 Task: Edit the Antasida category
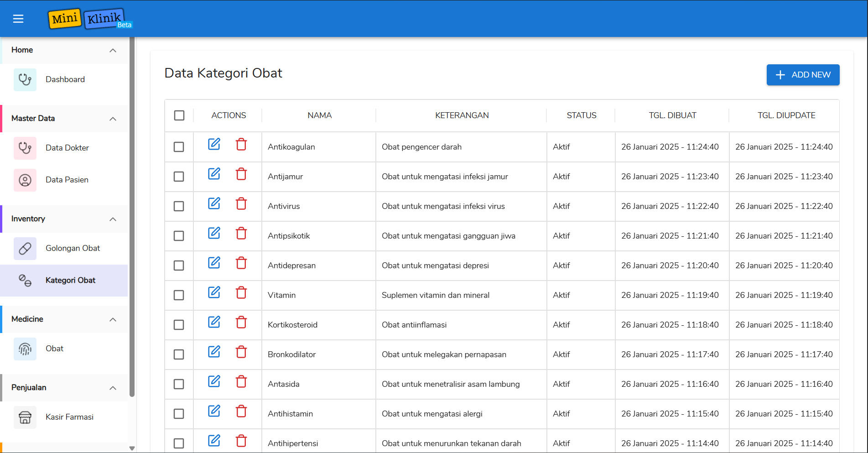tap(214, 381)
